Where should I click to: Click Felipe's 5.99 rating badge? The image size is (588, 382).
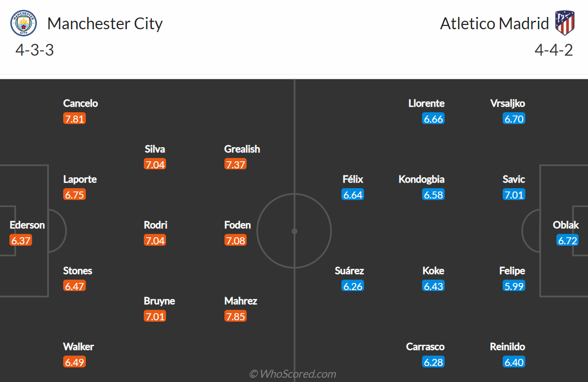pos(514,286)
